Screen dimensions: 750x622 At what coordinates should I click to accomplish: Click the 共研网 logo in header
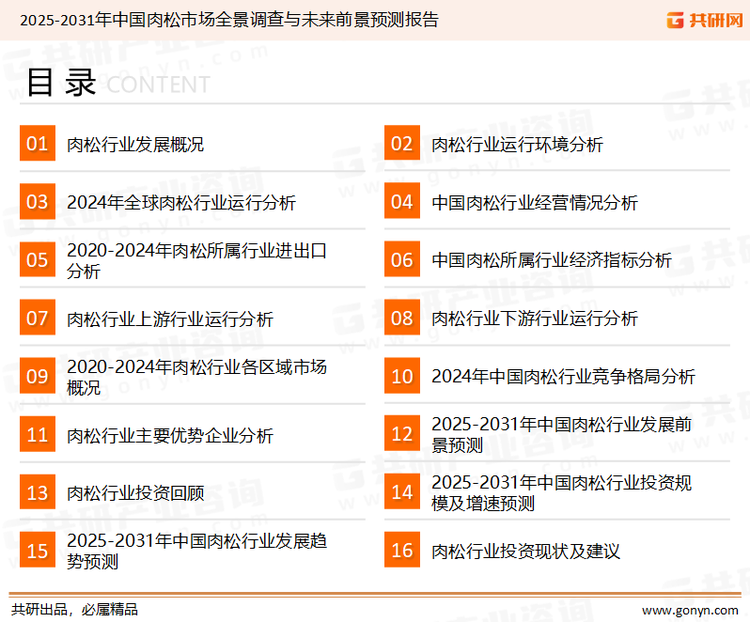705,20
